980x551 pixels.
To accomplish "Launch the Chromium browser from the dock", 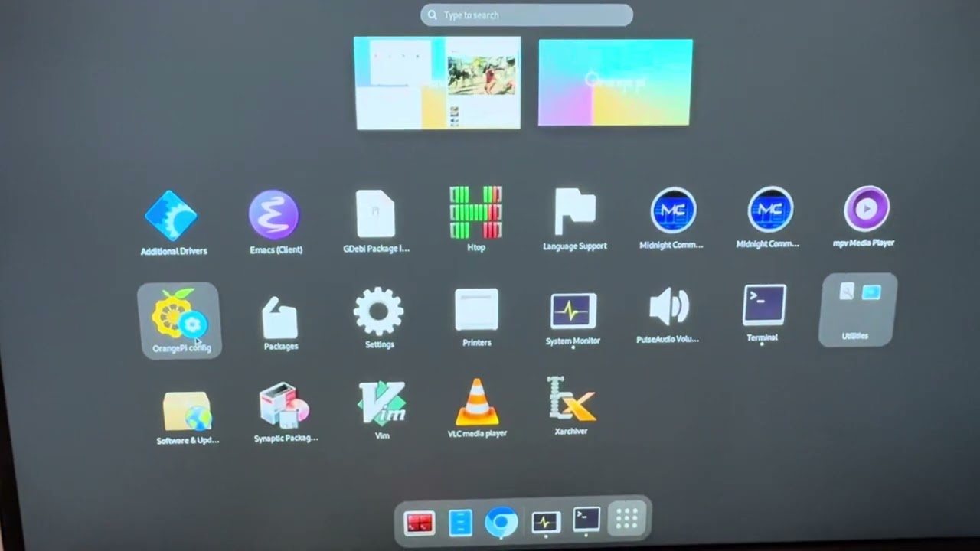I will 501,523.
